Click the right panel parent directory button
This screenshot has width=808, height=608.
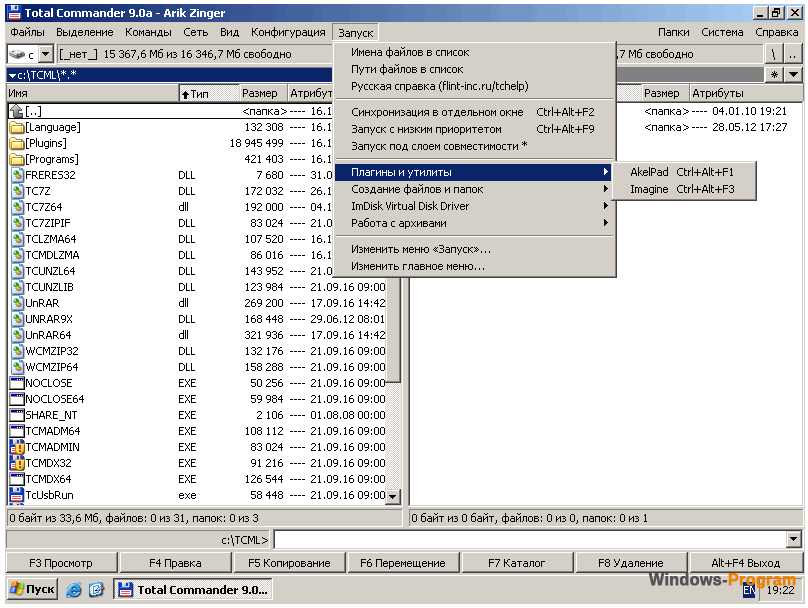(793, 54)
